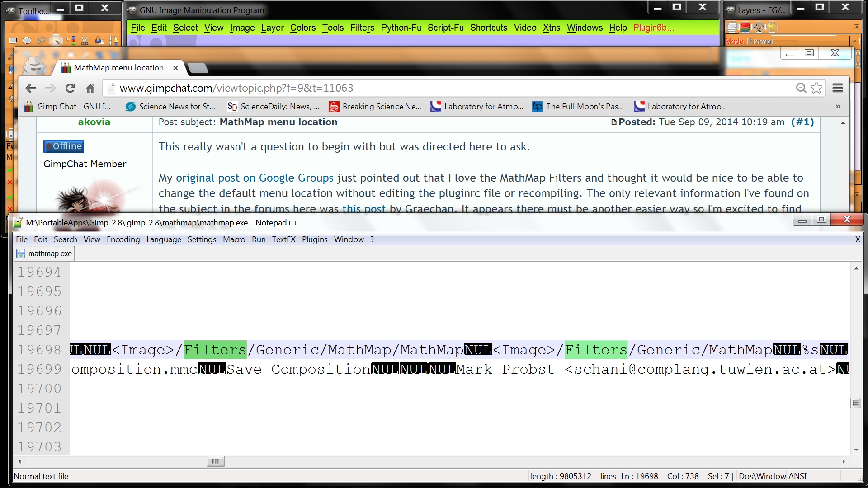Viewport: 868px width, 488px height.
Task: Click line number 19698 in the margin
Action: click(39, 350)
